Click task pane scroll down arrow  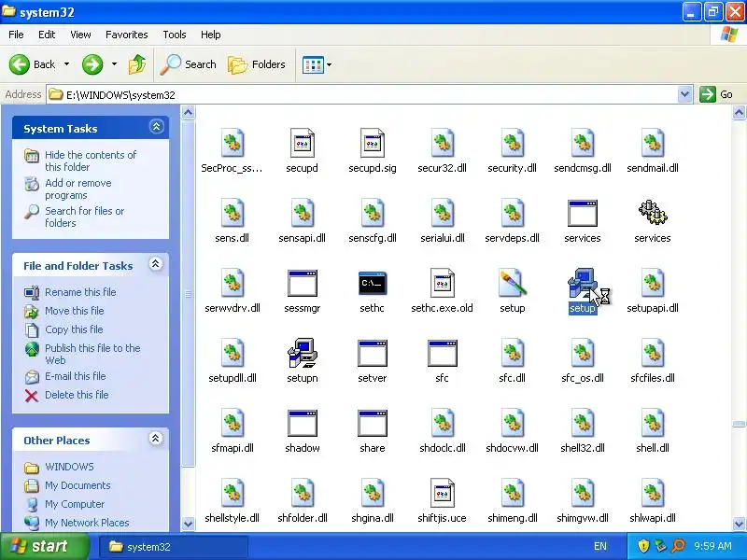point(189,525)
